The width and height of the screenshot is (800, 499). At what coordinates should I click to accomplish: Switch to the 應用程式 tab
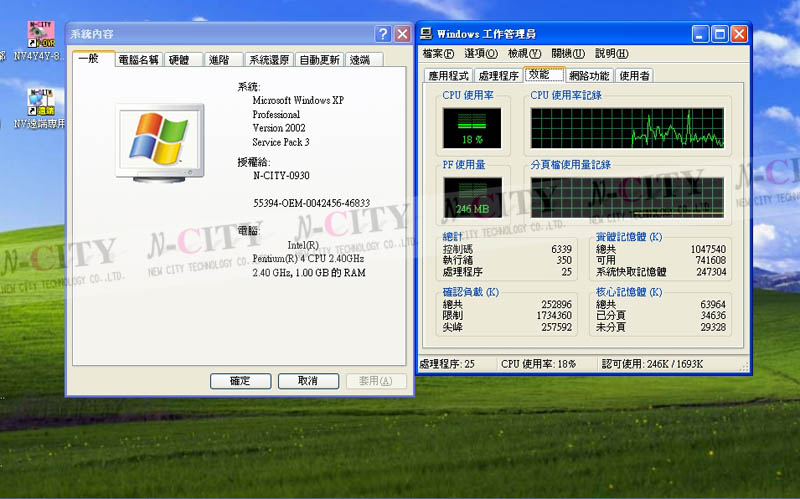click(448, 76)
